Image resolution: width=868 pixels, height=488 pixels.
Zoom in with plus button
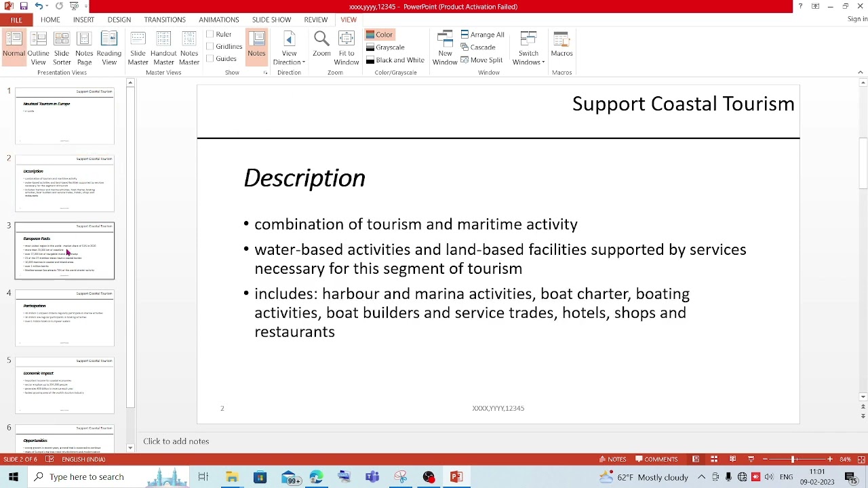tap(829, 459)
